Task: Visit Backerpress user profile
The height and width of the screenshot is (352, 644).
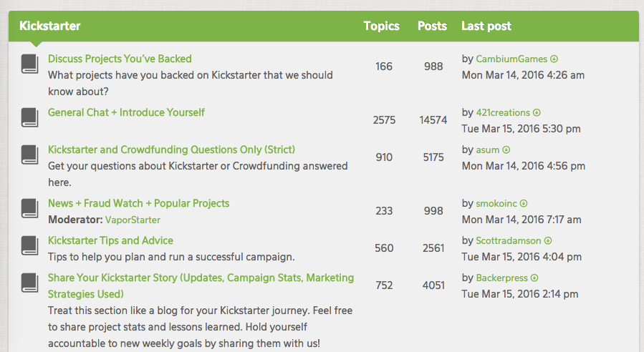Action: [x=502, y=278]
